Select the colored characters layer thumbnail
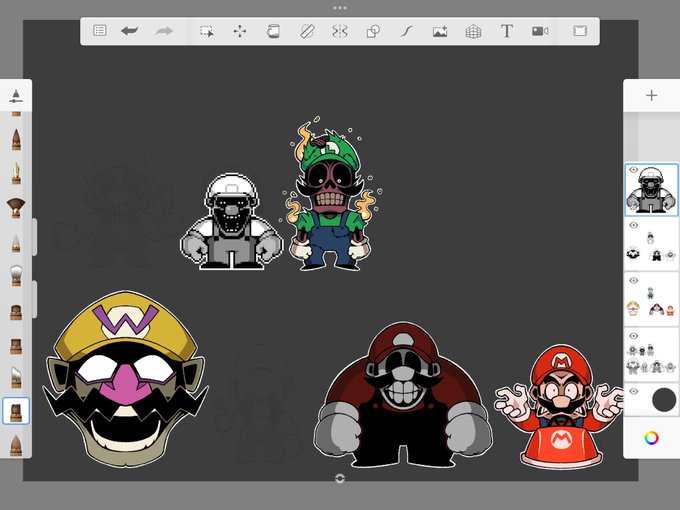Image resolution: width=680 pixels, height=510 pixels. [x=651, y=300]
